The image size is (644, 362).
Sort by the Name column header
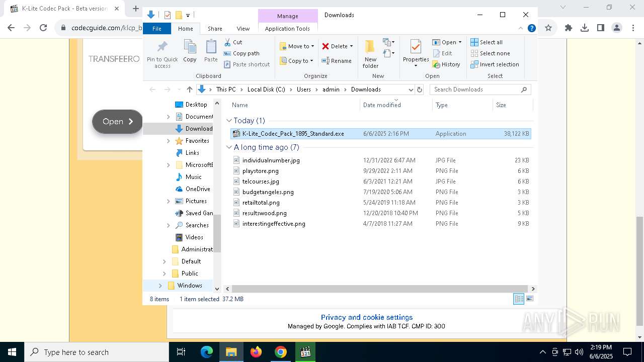295,105
